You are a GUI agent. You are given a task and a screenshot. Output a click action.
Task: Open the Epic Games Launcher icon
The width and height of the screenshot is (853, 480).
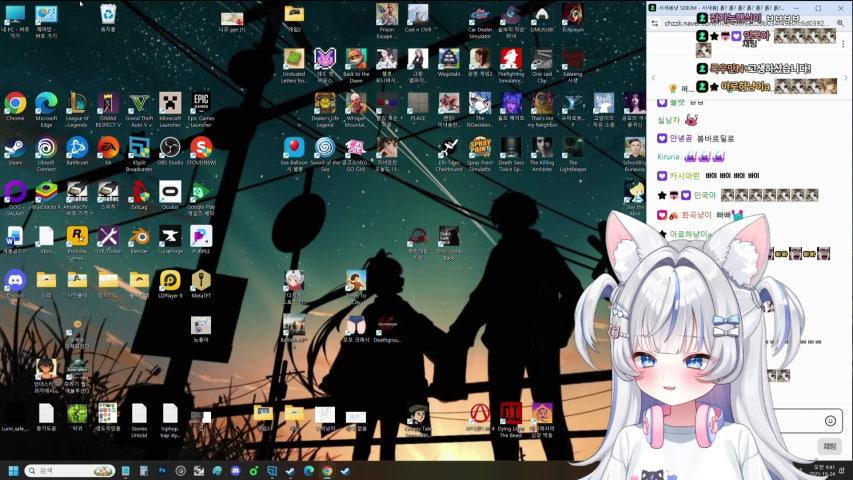click(x=201, y=104)
